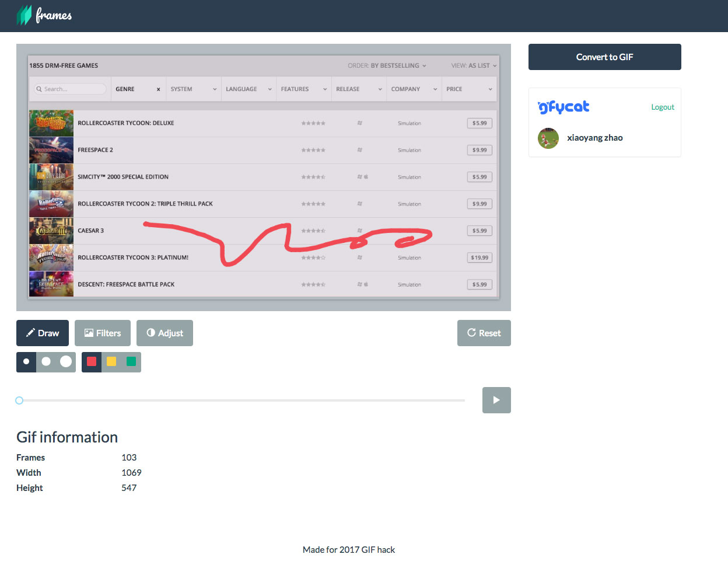Choose the medium brush size
The height and width of the screenshot is (561, 728).
(46, 362)
